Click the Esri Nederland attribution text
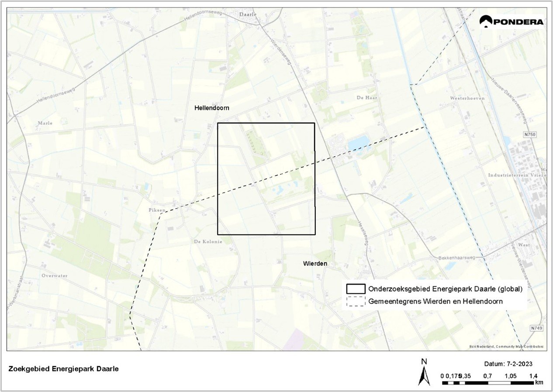This screenshot has height=392, width=553. (507, 346)
